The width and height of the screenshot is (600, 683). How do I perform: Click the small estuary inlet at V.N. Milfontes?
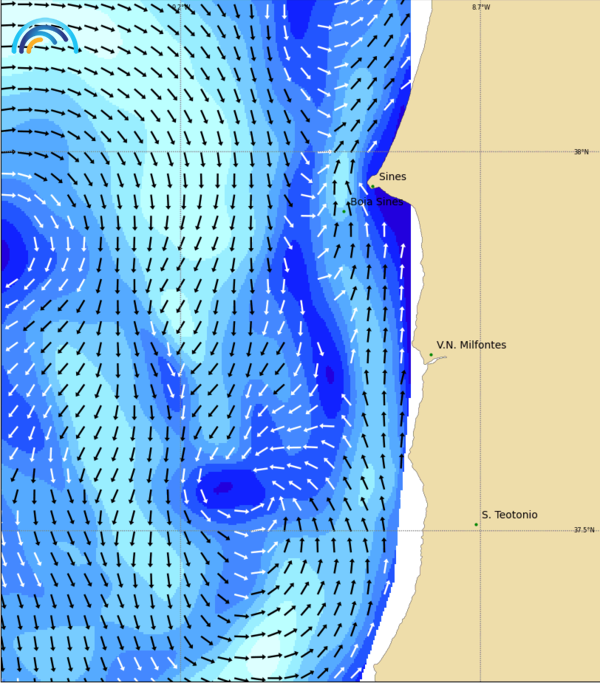[x=435, y=361]
